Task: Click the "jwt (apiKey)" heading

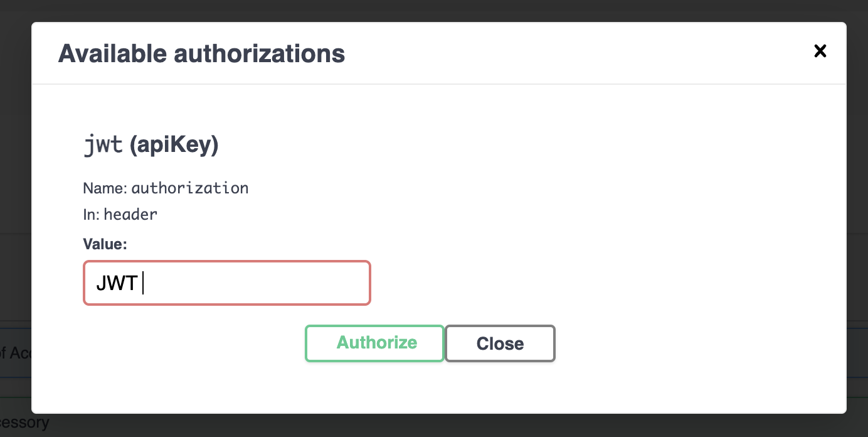Action: pyautogui.click(x=151, y=146)
